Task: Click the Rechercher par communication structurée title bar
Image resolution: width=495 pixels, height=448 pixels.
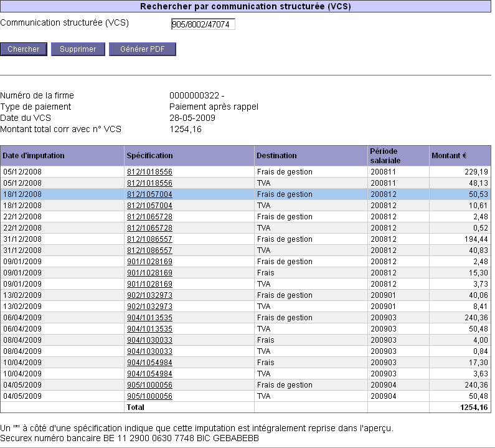Action: click(x=245, y=6)
